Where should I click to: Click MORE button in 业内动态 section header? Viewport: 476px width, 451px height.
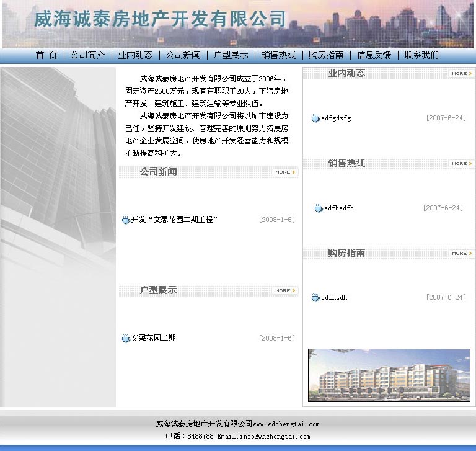point(461,74)
